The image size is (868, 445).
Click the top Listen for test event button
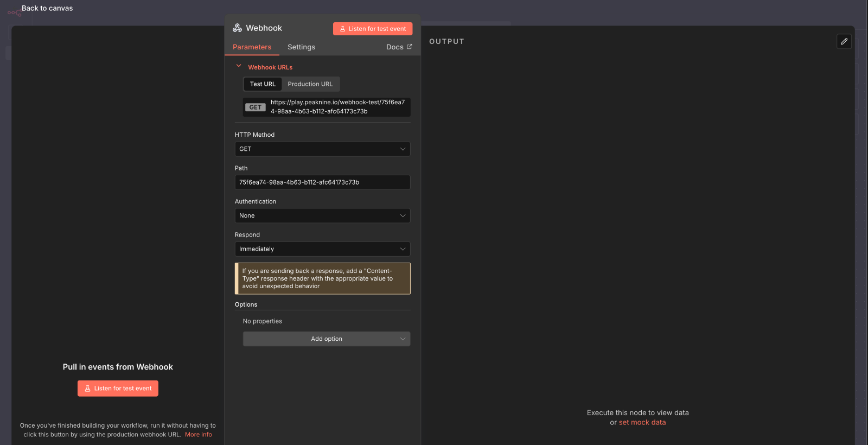[x=373, y=29]
